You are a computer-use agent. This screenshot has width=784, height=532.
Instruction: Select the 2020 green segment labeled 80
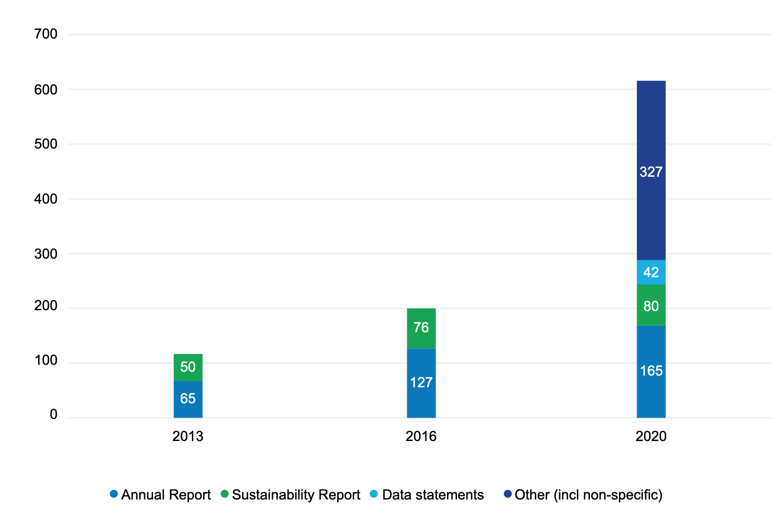[651, 305]
